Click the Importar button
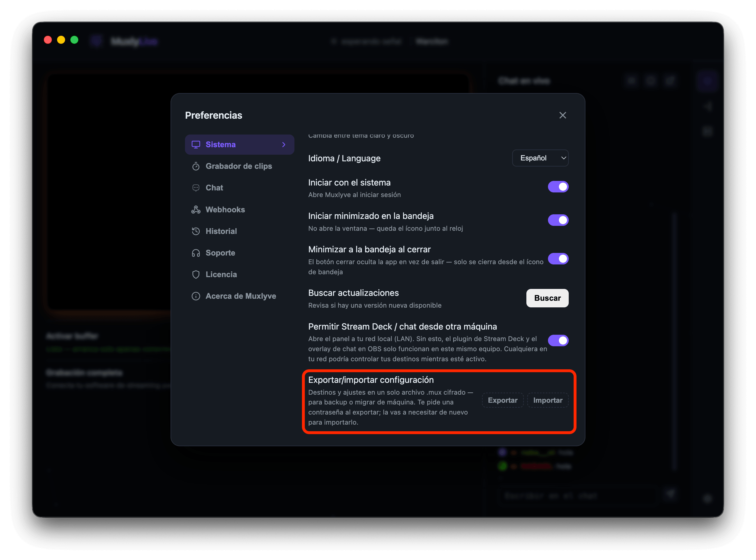The image size is (756, 560). [x=548, y=400]
